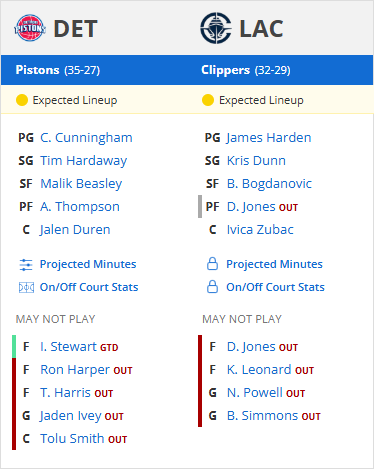Click the yellow Expected Lineup dot for Clippers
The width and height of the screenshot is (374, 469).
208,100
